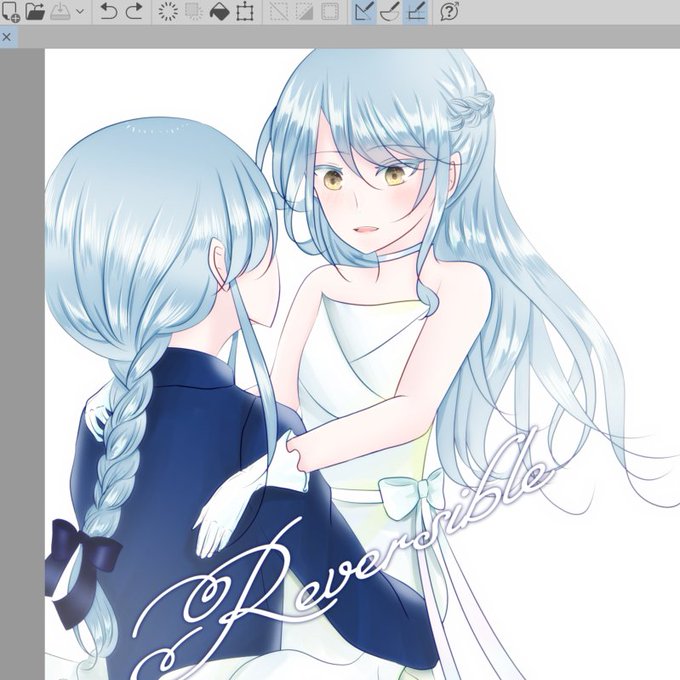Close the current canvas tab
This screenshot has height=680, width=680.
(x=7, y=37)
